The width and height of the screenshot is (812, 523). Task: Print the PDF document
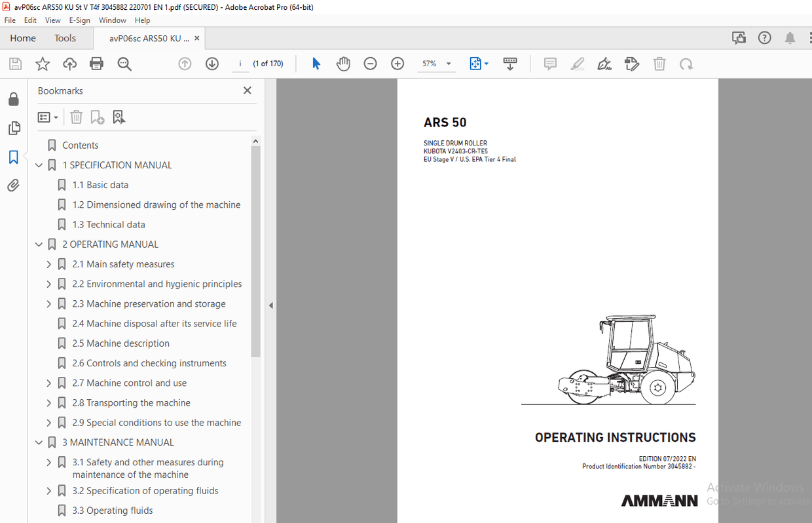tap(96, 64)
